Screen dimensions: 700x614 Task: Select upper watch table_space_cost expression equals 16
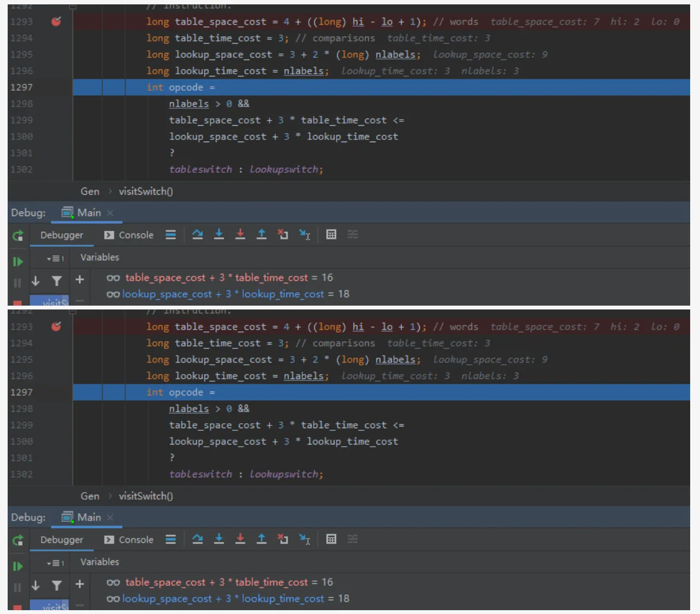tap(220, 278)
